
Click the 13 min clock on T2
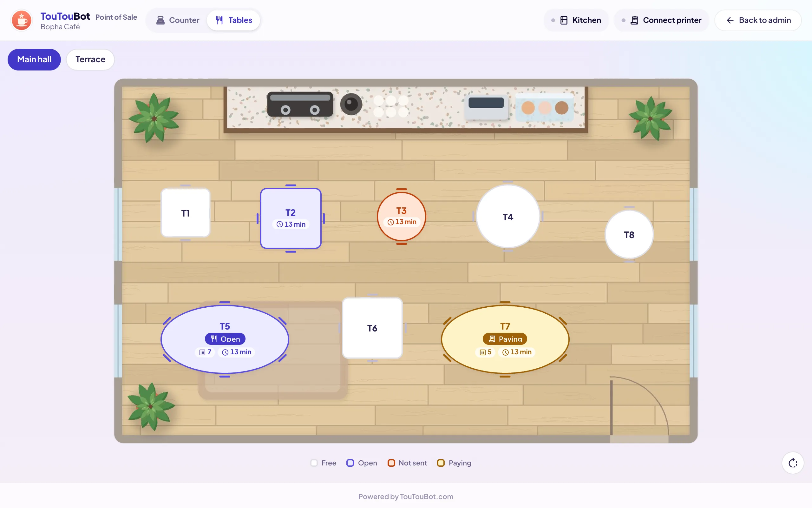coord(291,224)
